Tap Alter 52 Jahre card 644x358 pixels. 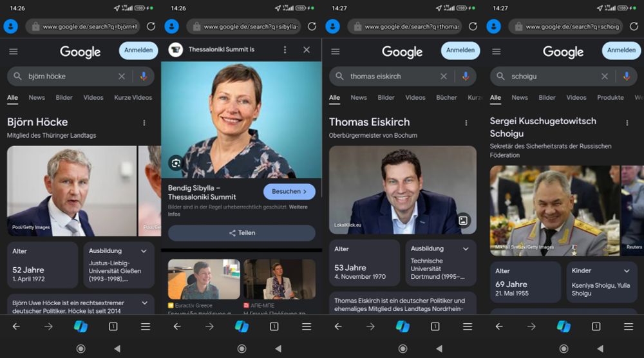pyautogui.click(x=43, y=265)
